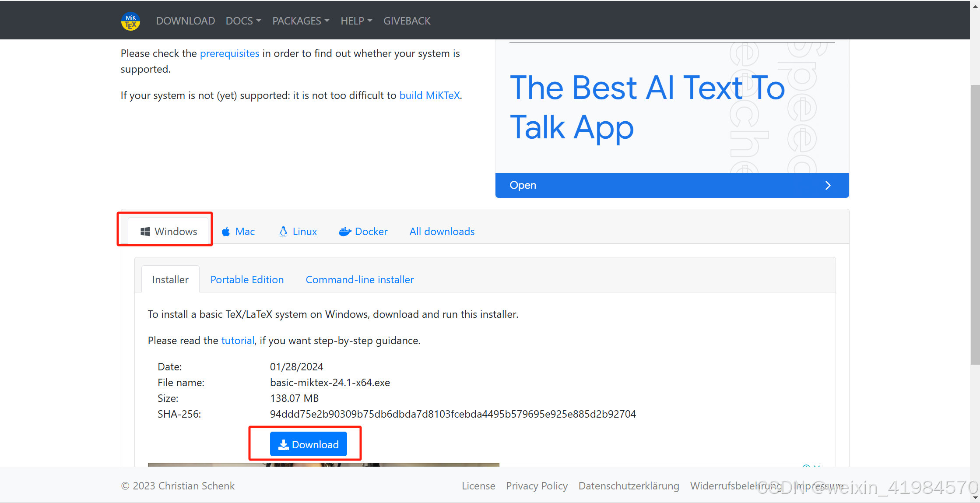This screenshot has height=503, width=980.
Task: Click the MiKTeX logo icon
Action: click(130, 21)
